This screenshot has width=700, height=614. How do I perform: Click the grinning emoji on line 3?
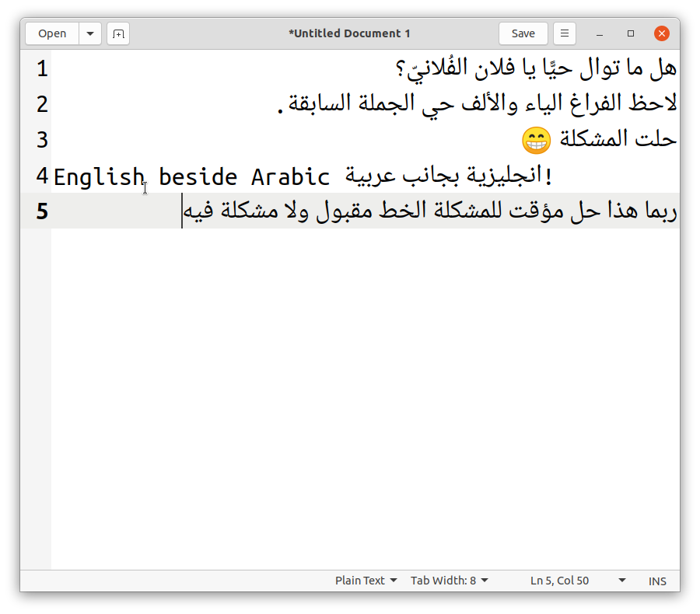click(x=536, y=140)
